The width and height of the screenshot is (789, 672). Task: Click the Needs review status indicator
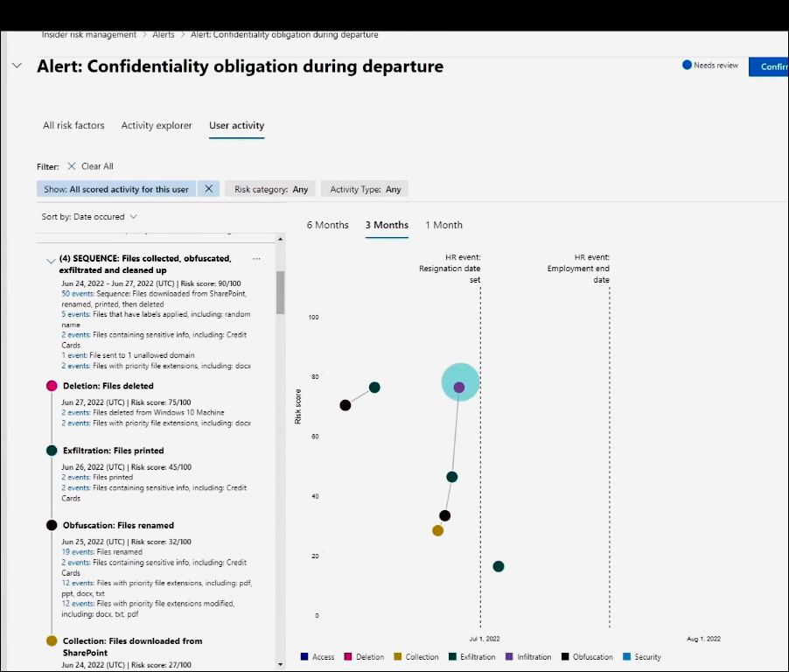click(710, 66)
